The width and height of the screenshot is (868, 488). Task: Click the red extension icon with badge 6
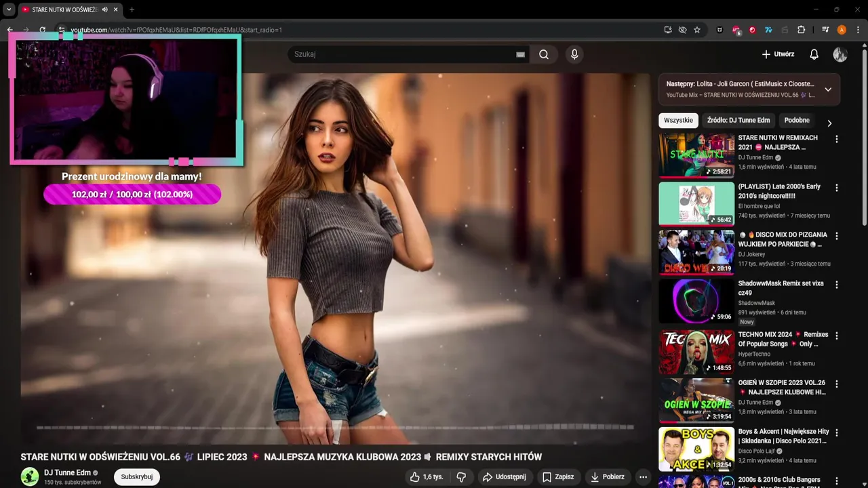coord(736,30)
